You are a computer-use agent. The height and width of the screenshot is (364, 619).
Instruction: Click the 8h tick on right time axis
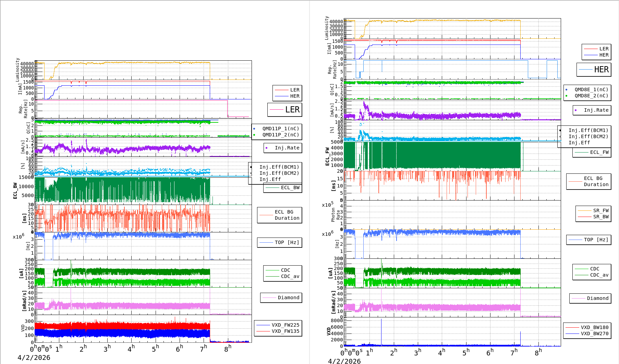tap(538, 352)
